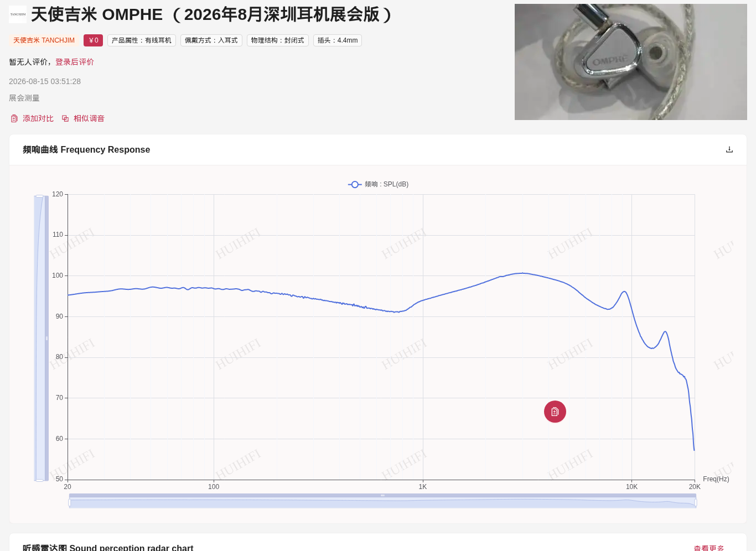The image size is (756, 551).
Task: Click the TANCHJIM brand logo icon
Action: click(x=18, y=14)
